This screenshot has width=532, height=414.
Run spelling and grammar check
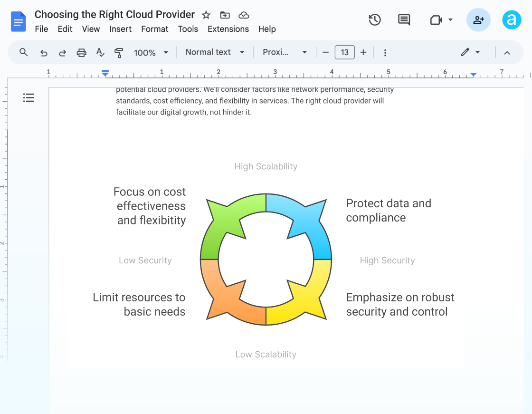tap(100, 52)
